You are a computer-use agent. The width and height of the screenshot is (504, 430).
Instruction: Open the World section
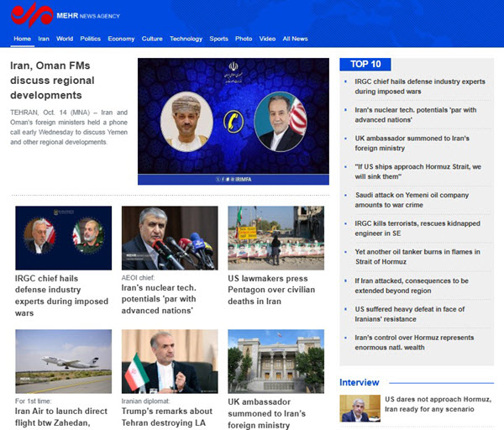pos(65,39)
